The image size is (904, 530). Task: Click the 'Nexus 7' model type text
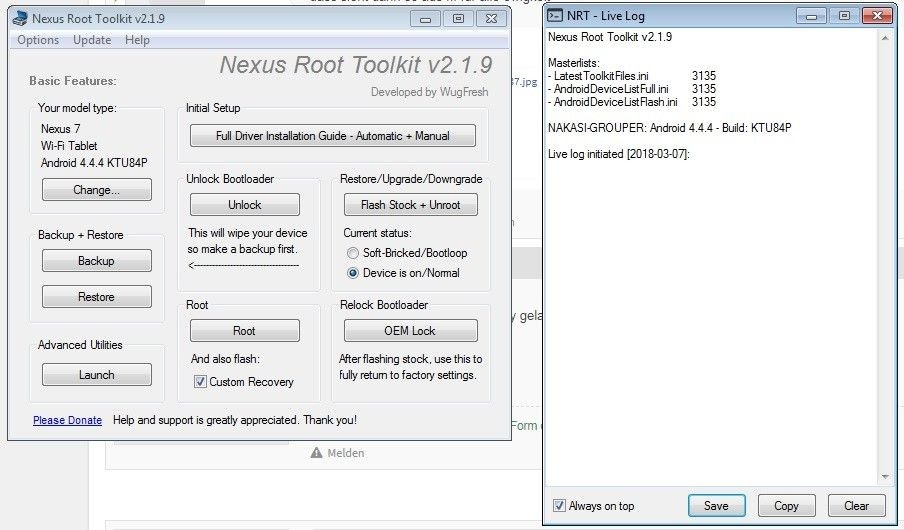coord(61,129)
